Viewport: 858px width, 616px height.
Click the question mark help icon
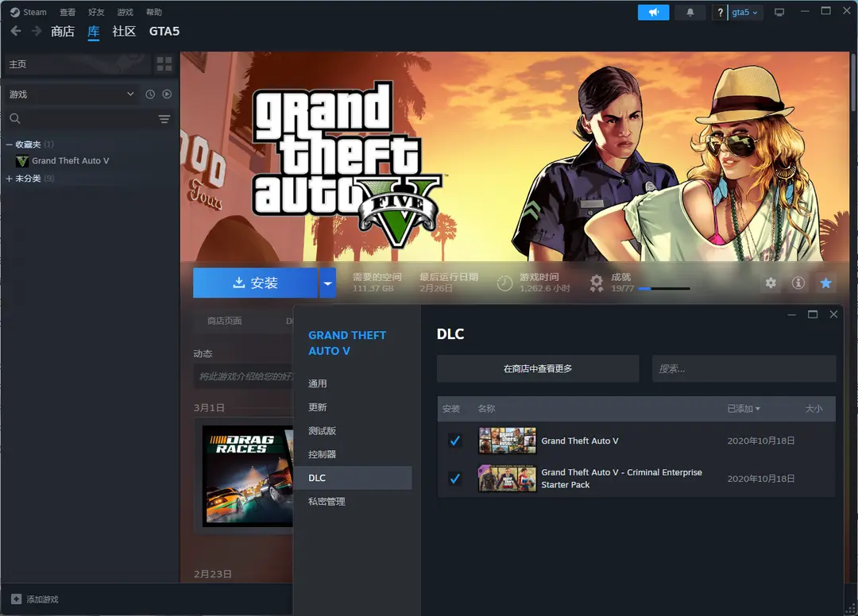tap(720, 13)
